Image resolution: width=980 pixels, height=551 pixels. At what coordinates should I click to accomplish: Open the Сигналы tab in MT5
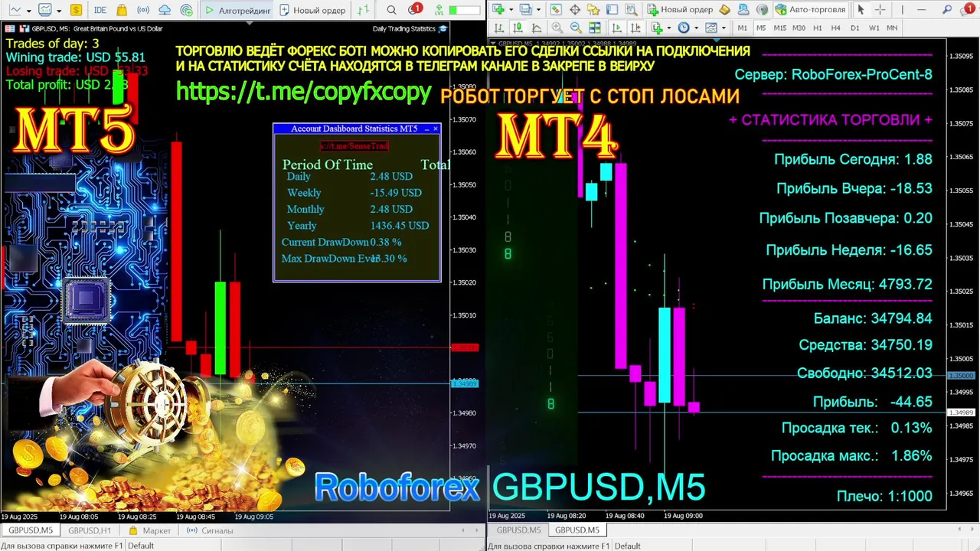pos(210,530)
